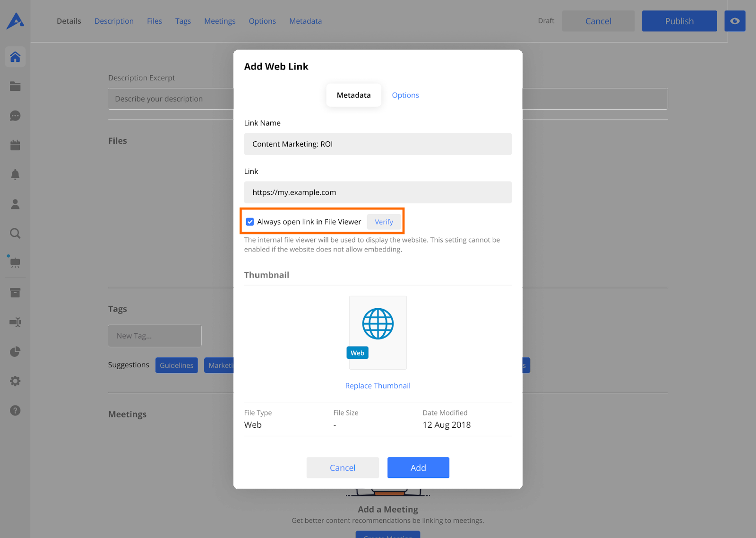Screen dimensions: 756x538
Task: Click Replace Thumbnail link
Action: point(378,386)
